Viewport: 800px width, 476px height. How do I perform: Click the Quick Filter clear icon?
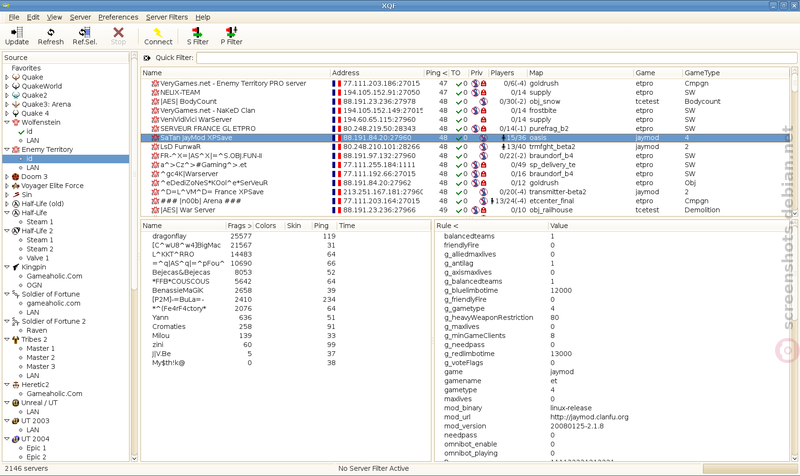147,58
